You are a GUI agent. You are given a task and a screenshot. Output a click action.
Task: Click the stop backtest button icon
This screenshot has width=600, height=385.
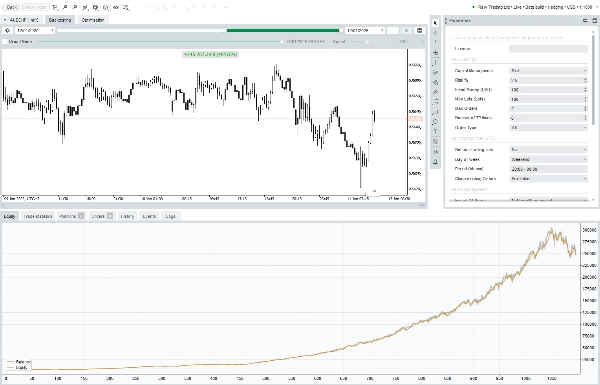point(406,30)
